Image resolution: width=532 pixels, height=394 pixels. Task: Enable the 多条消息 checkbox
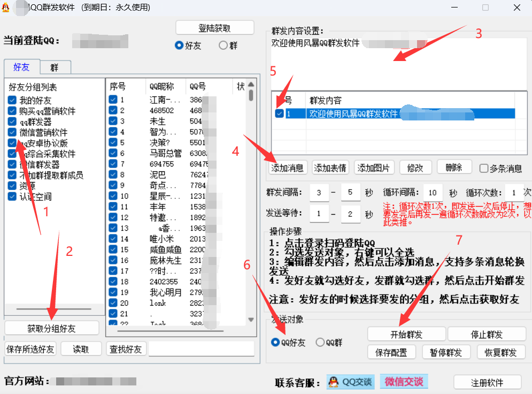pyautogui.click(x=484, y=168)
